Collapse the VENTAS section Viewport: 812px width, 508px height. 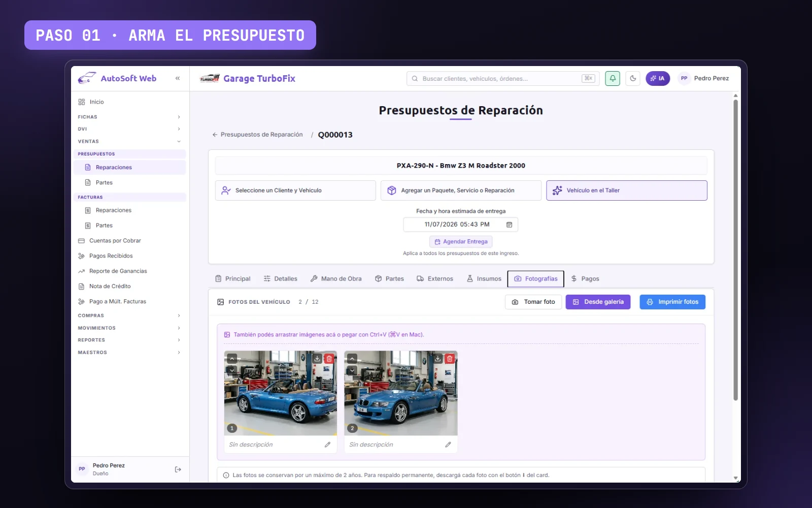coord(129,141)
